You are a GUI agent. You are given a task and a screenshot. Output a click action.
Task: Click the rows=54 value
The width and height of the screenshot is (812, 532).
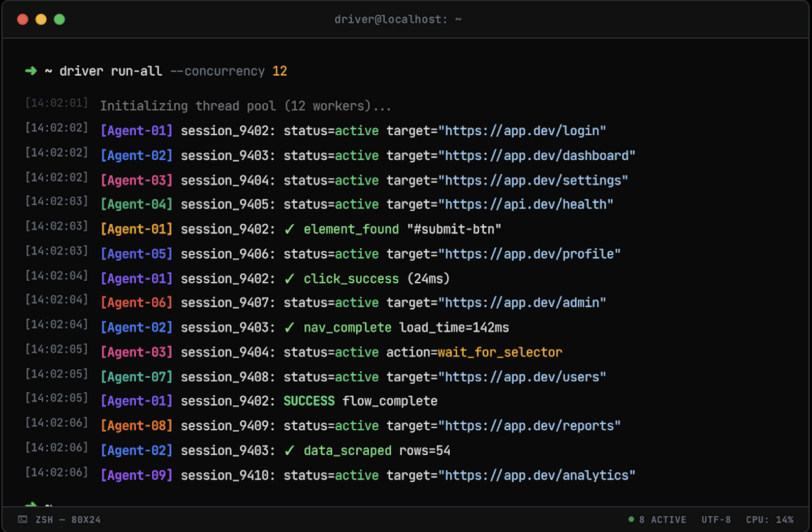pyautogui.click(x=425, y=451)
